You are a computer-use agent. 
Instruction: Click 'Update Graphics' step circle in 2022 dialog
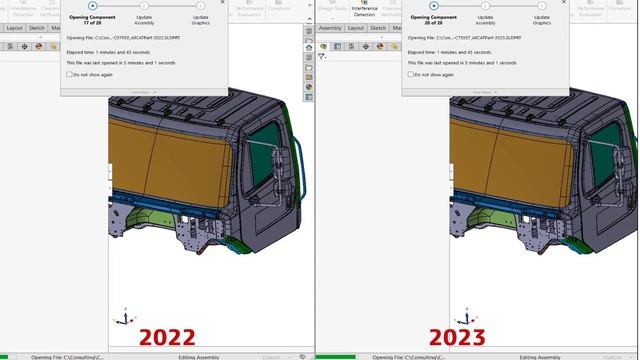coord(200,6)
